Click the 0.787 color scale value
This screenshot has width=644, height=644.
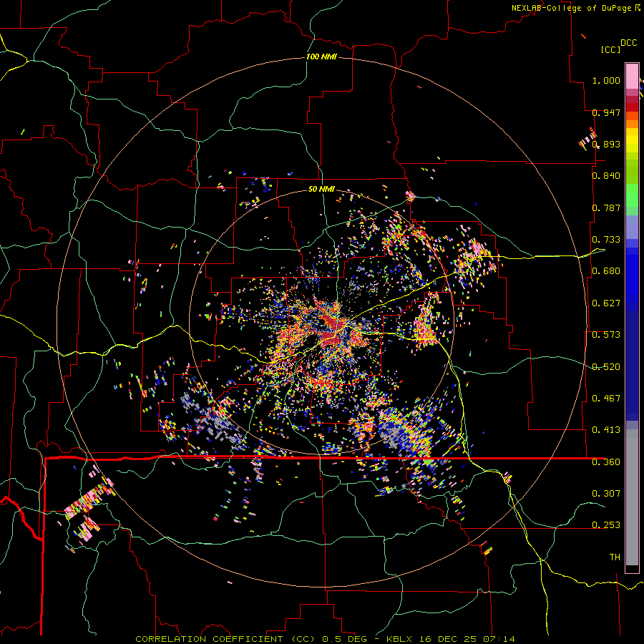pyautogui.click(x=606, y=208)
